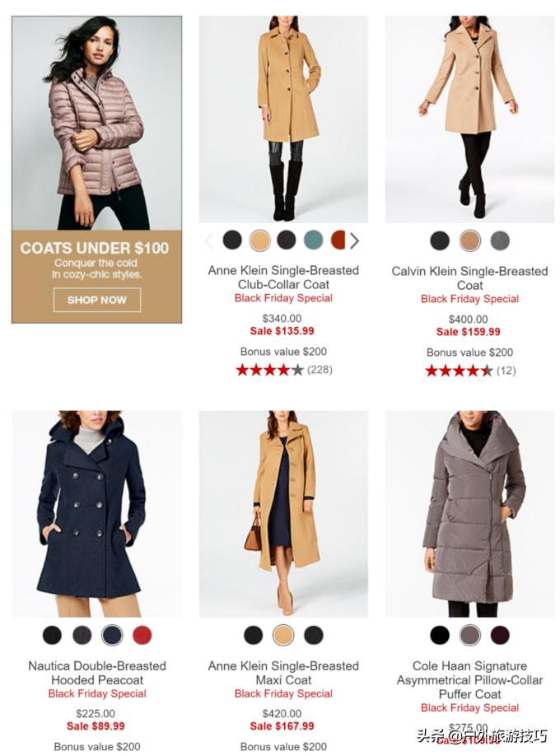Viewport: 560px width, 756px height.
Task: Click the SHOP NOW button
Action: tap(97, 300)
